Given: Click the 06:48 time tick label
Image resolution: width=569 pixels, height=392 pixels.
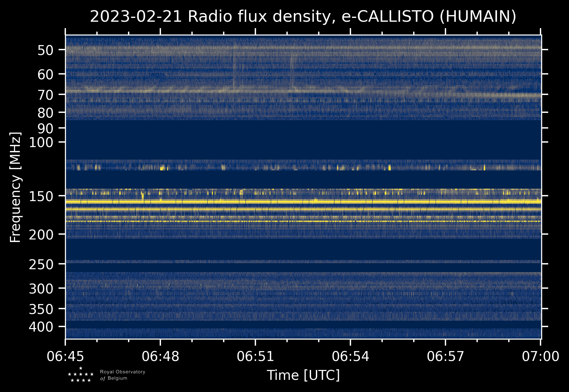Looking at the screenshot, I should pyautogui.click(x=161, y=357).
